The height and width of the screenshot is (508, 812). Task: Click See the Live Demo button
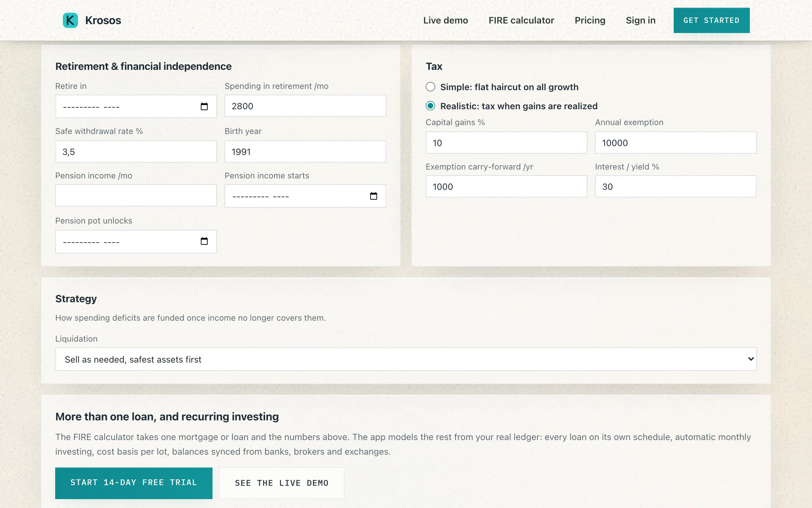coord(282,483)
